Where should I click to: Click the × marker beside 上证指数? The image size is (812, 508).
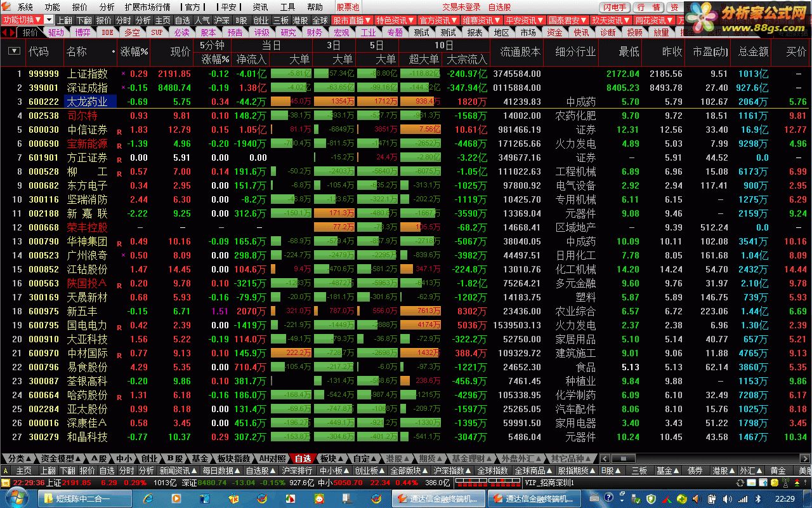click(x=123, y=74)
